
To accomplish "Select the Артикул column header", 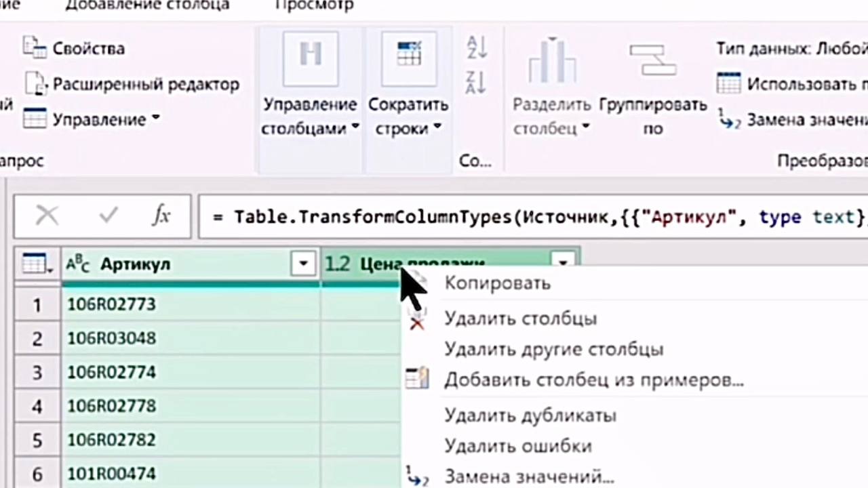I will coord(191,264).
